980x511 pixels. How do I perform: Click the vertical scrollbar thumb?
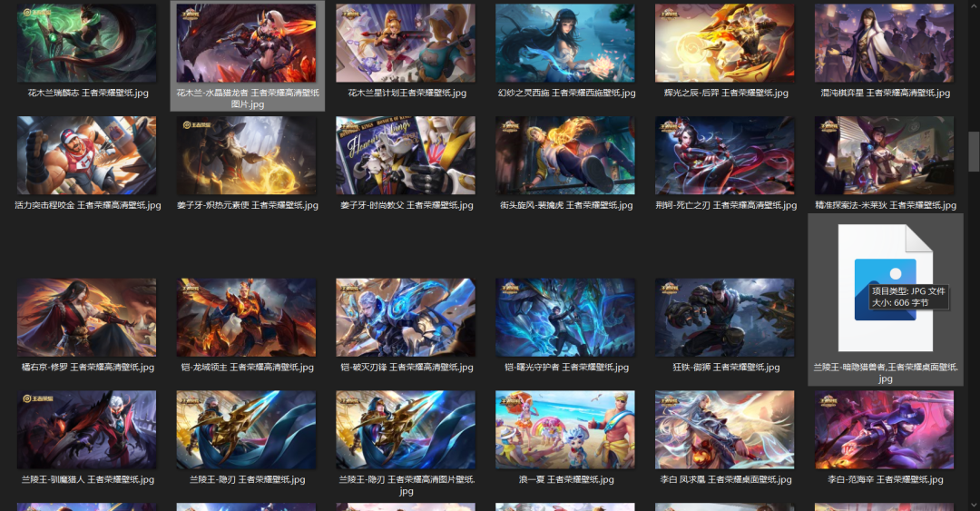pyautogui.click(x=974, y=151)
